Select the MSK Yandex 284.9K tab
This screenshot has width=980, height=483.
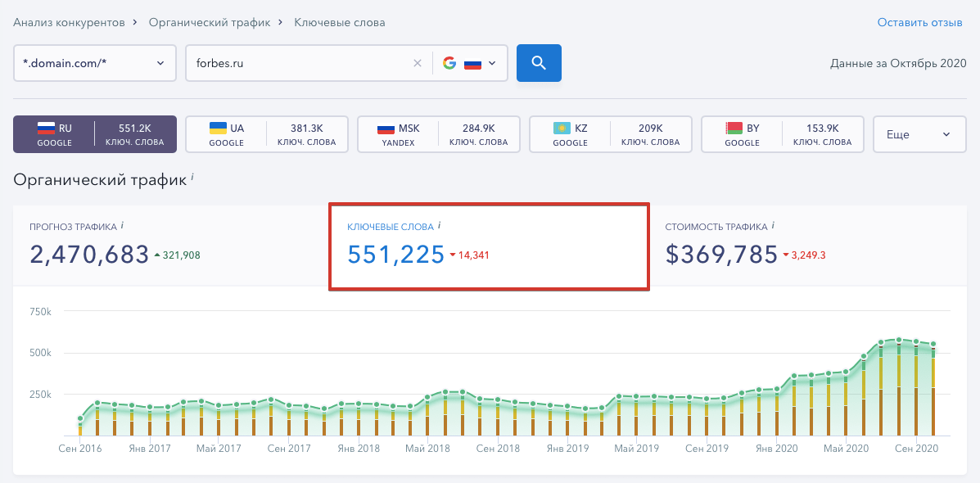click(x=439, y=134)
